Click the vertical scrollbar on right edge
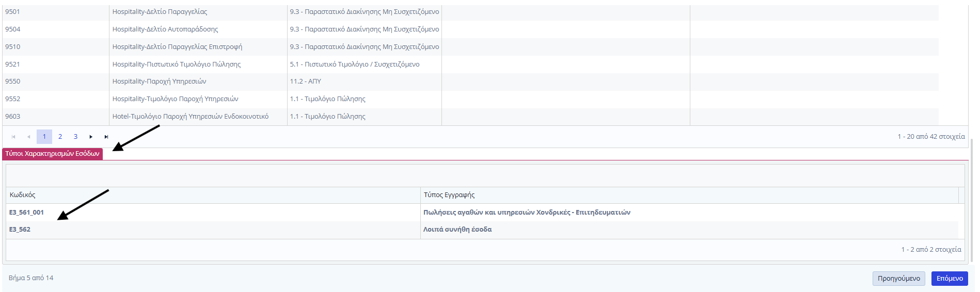980x292 pixels. point(972,201)
